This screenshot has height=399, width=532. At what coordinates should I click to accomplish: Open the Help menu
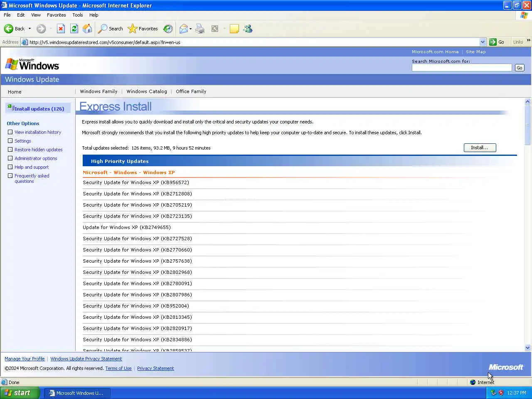coord(94,15)
